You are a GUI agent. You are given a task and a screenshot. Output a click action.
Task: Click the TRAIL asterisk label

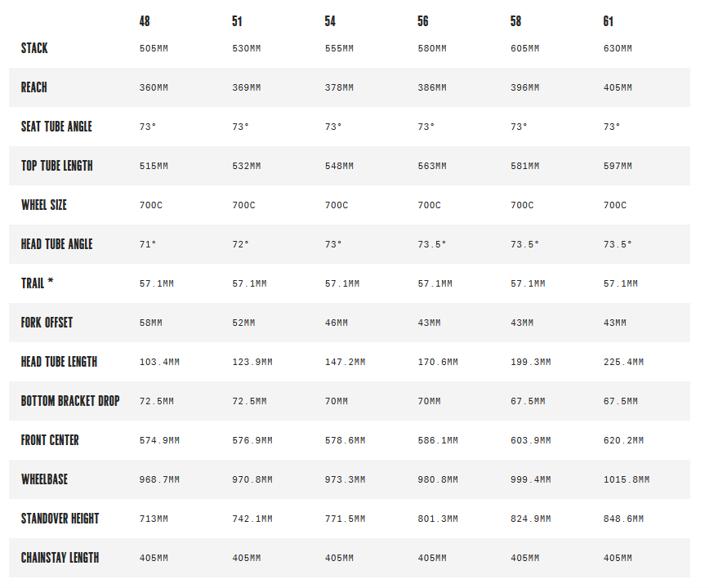[x=37, y=283]
